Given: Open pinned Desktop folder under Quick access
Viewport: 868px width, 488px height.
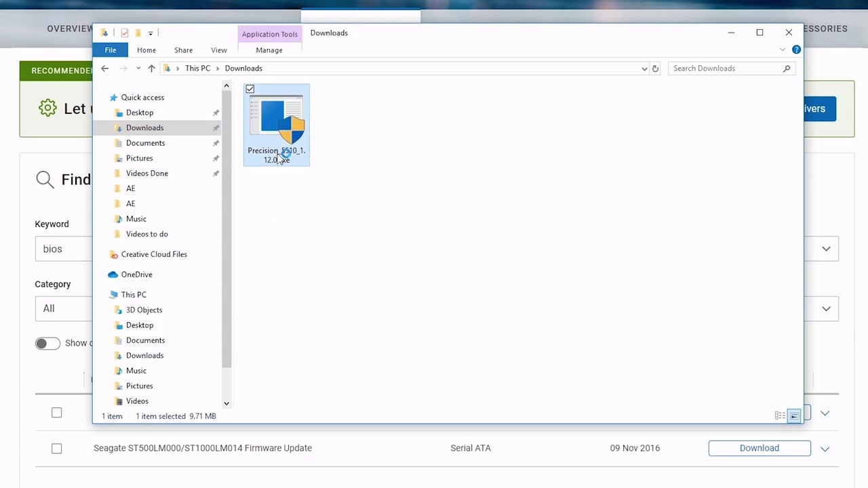Looking at the screenshot, I should point(140,113).
